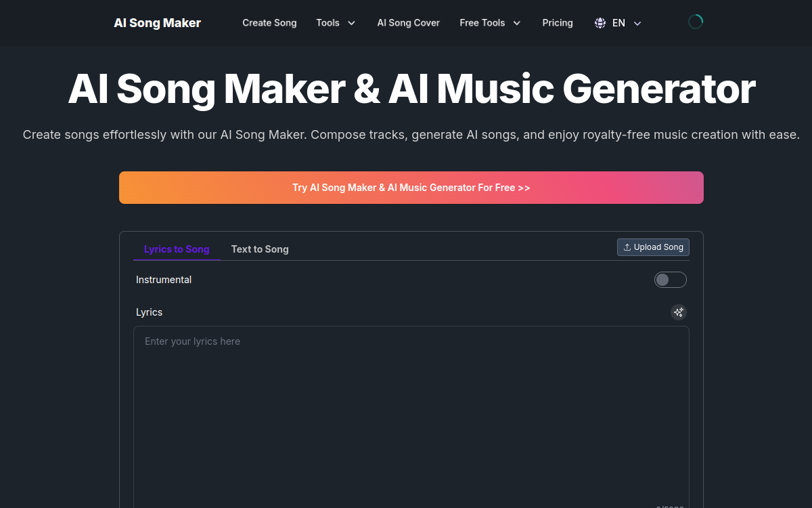This screenshot has width=812, height=508.
Task: Open the EN language dropdown chevron
Action: [637, 23]
